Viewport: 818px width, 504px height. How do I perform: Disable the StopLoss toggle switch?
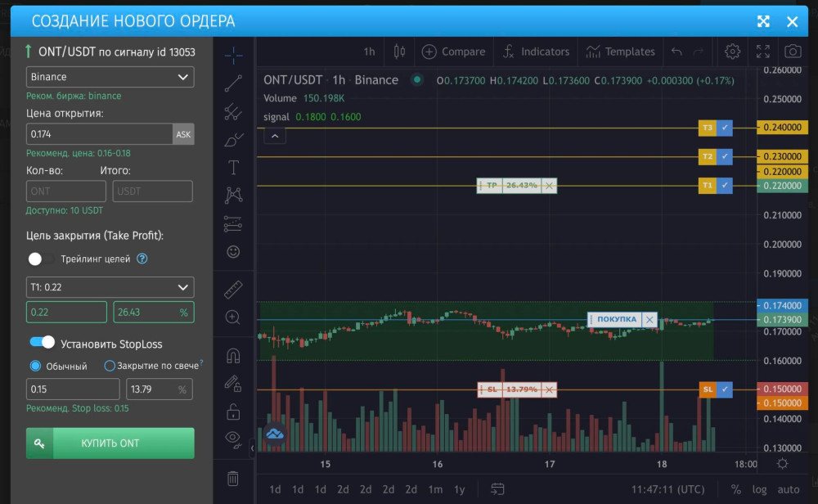[42, 342]
